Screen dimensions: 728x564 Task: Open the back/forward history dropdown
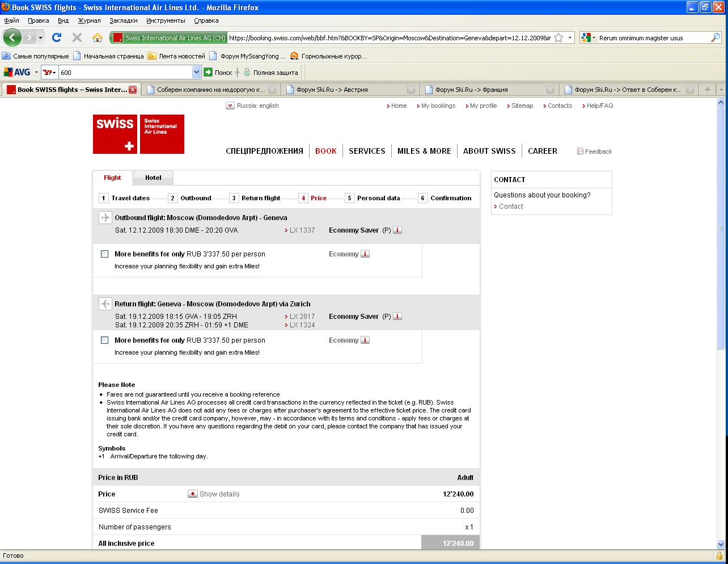point(41,37)
